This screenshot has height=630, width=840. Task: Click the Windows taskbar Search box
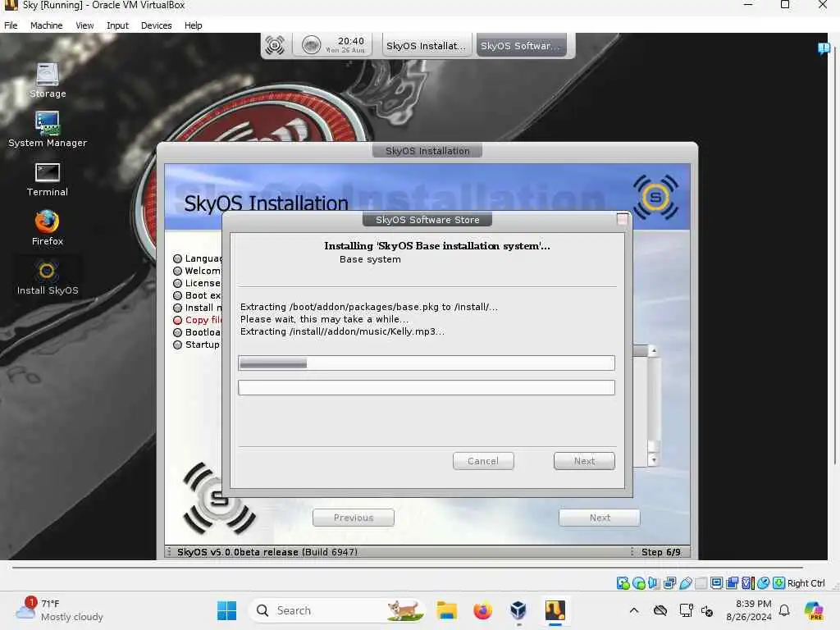(336, 610)
